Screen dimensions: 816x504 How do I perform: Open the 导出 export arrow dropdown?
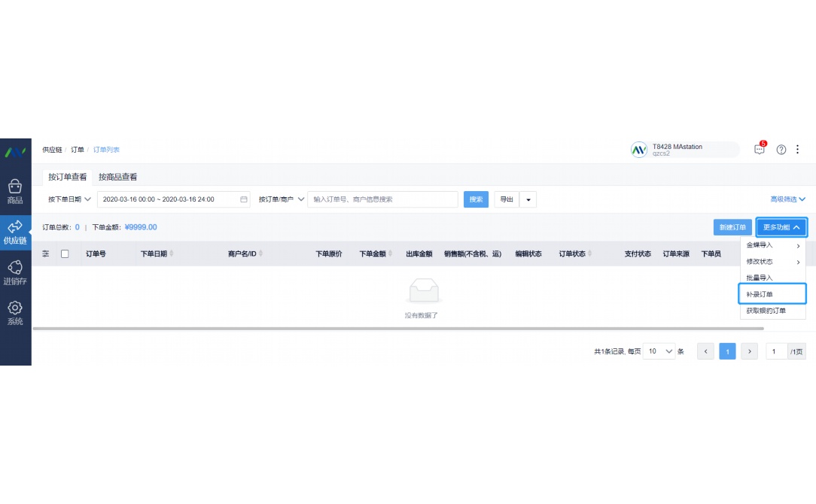tap(528, 199)
